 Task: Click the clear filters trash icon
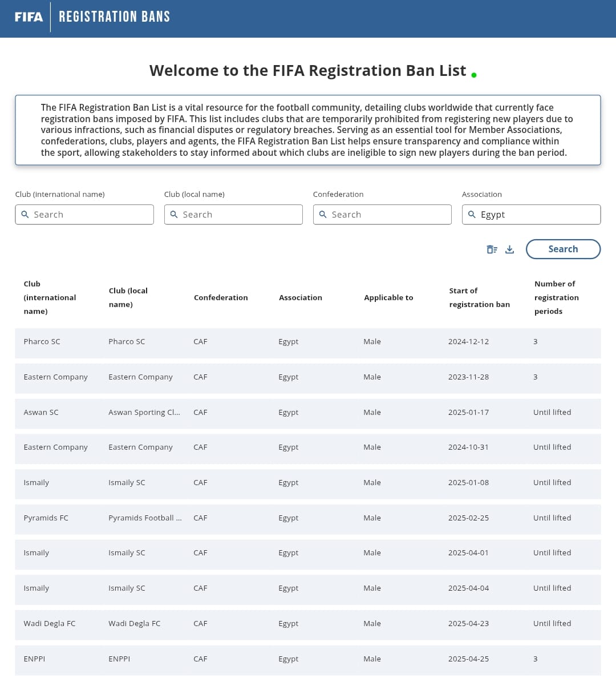point(492,249)
